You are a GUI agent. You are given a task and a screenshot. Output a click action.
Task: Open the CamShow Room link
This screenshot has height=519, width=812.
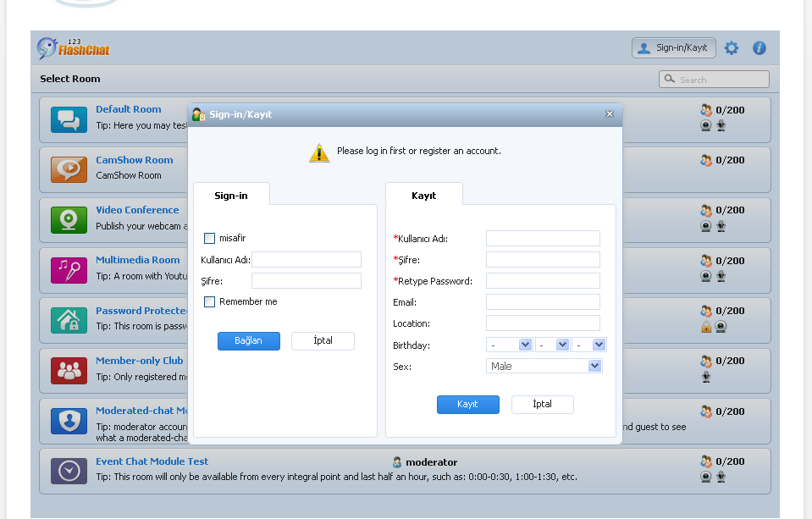coord(134,160)
